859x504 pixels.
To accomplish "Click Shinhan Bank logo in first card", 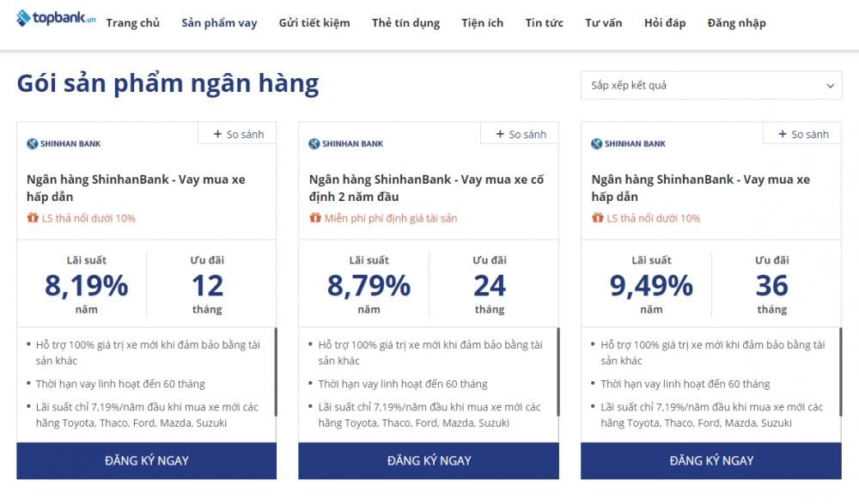I will point(64,144).
